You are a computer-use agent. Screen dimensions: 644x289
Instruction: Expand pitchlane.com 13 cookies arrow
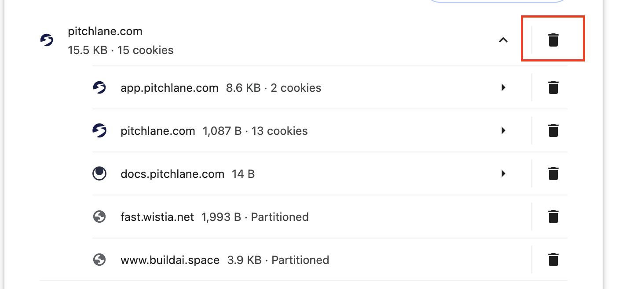(x=503, y=130)
